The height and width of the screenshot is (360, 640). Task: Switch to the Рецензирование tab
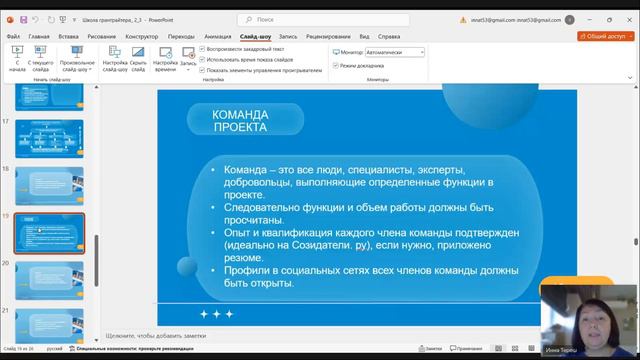(328, 36)
